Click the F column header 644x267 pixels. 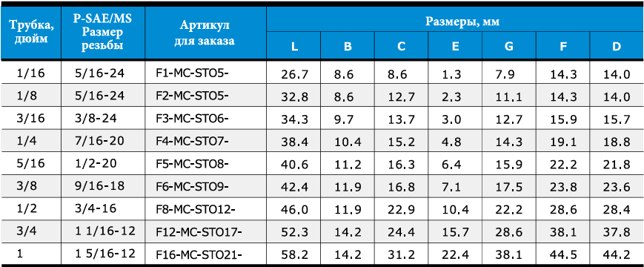click(x=562, y=47)
